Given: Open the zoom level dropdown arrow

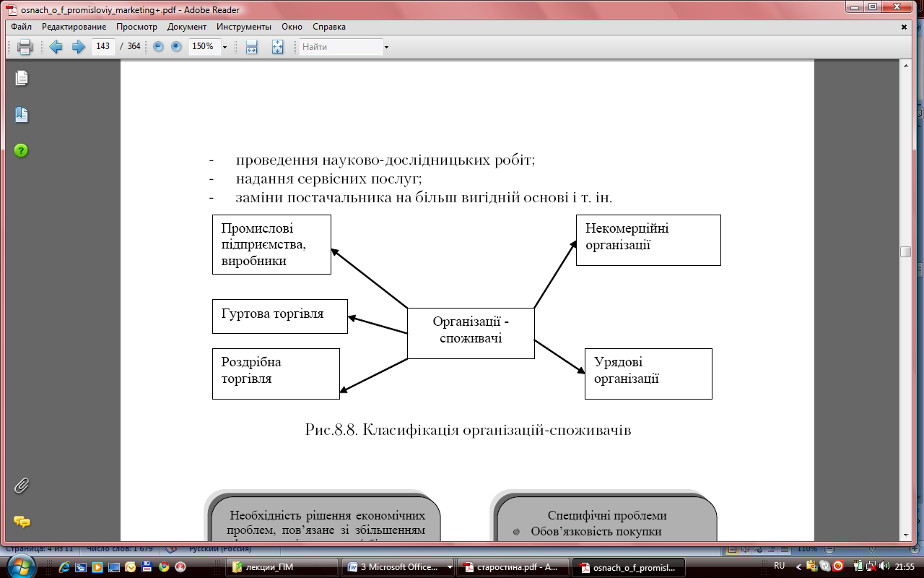Looking at the screenshot, I should 225,47.
